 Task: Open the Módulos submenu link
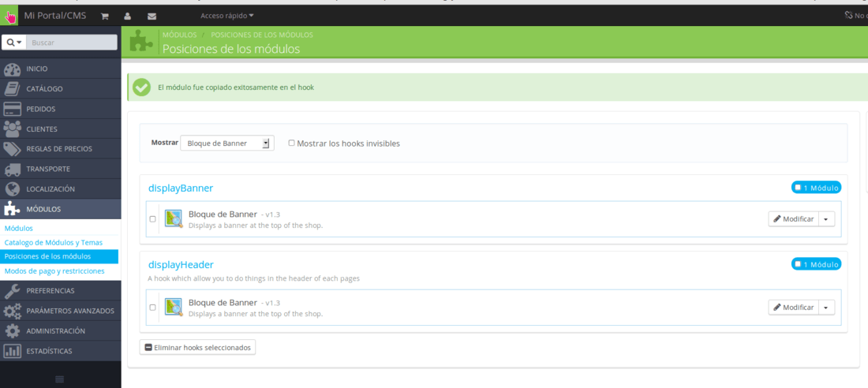(x=18, y=228)
